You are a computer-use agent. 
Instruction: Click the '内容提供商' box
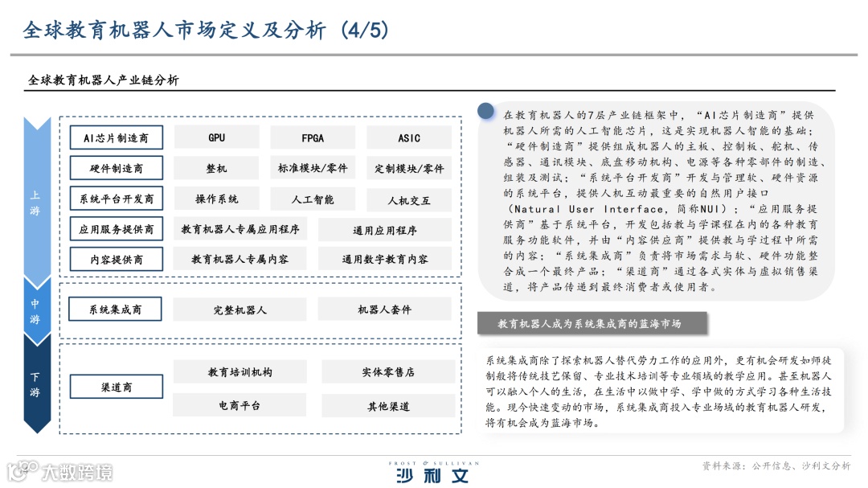117,259
